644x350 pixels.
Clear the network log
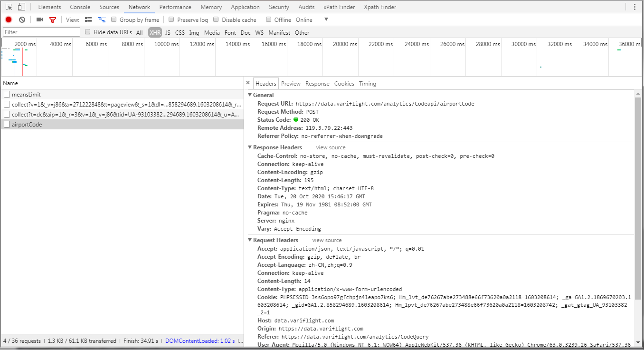point(22,19)
